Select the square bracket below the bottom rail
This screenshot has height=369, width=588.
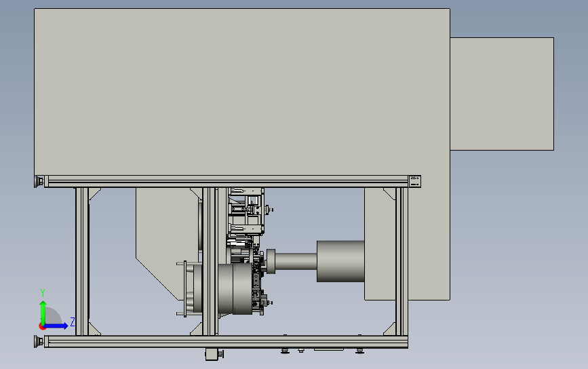pyautogui.click(x=213, y=354)
